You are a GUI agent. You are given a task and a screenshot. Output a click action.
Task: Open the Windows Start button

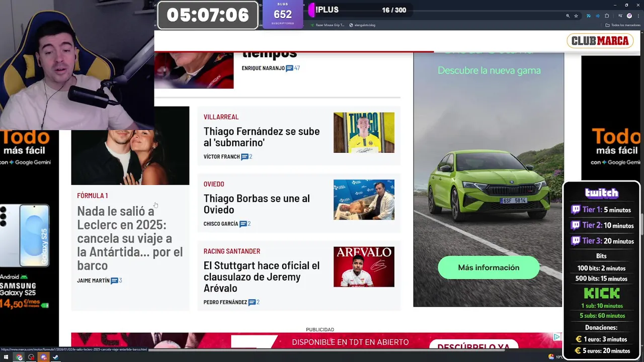tap(6, 357)
